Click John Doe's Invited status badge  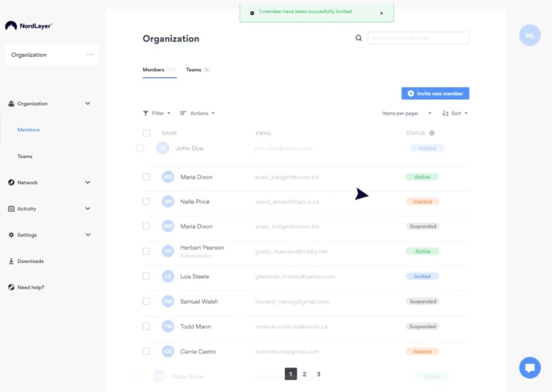427,148
